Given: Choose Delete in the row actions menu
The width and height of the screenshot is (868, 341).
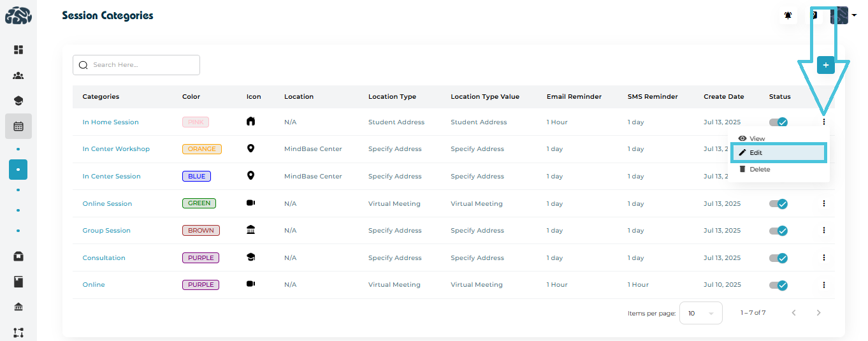Looking at the screenshot, I should tap(759, 170).
